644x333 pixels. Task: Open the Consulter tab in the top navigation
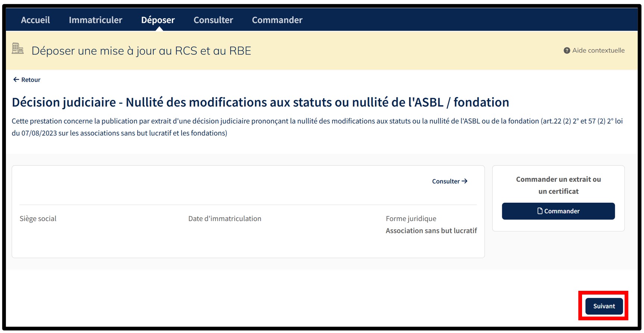click(x=213, y=20)
